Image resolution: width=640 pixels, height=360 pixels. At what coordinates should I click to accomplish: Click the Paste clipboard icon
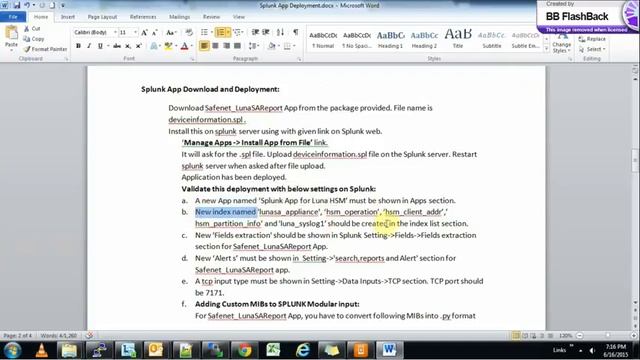11,33
